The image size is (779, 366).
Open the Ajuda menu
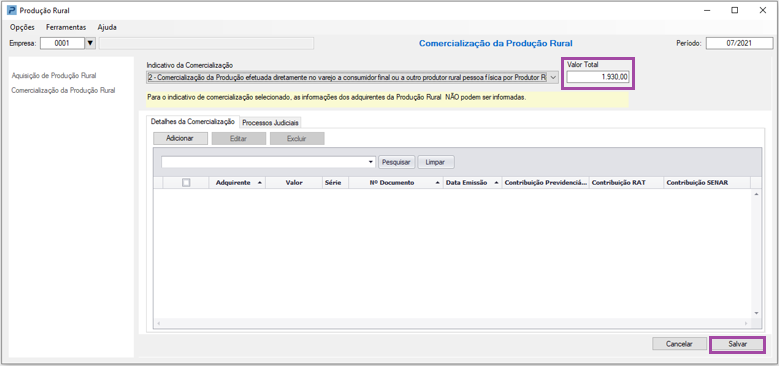click(107, 27)
